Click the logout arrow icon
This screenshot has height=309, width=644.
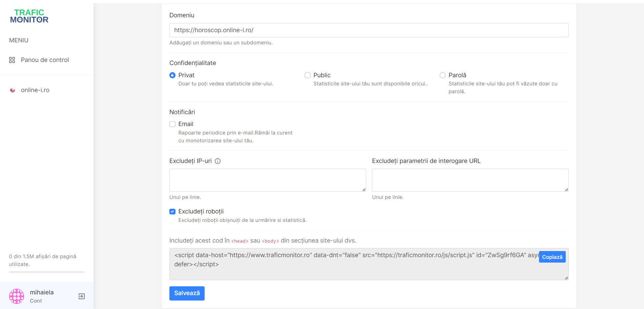[x=82, y=296]
